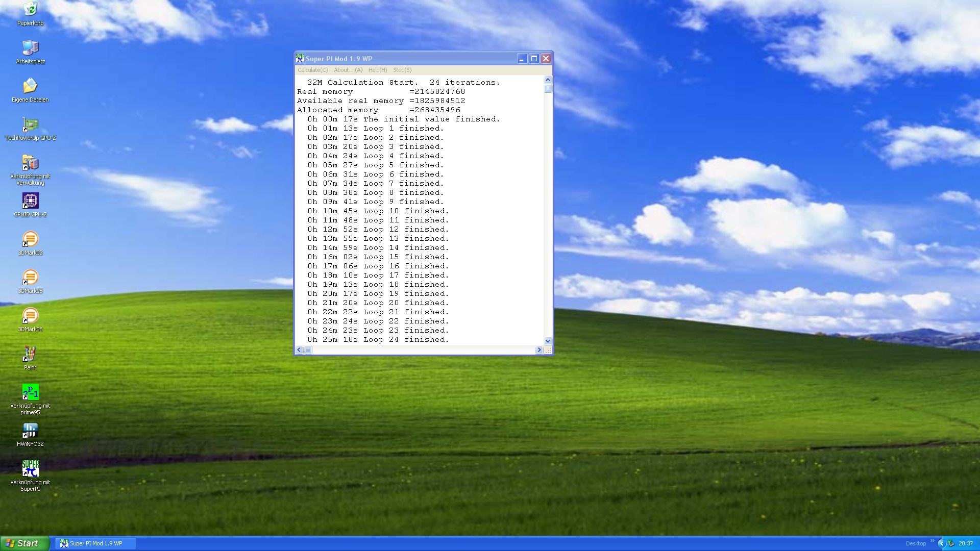
Task: Select the CPUID CPU-Z shortcut
Action: click(x=30, y=201)
